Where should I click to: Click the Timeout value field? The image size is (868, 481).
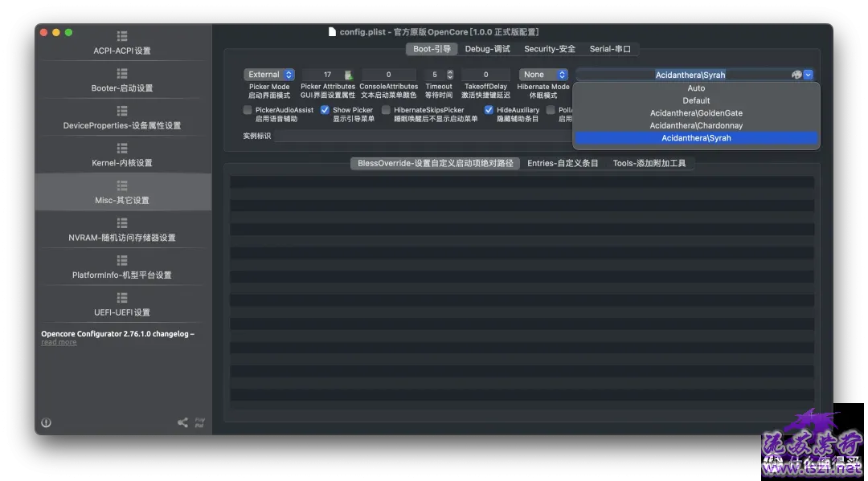point(435,75)
